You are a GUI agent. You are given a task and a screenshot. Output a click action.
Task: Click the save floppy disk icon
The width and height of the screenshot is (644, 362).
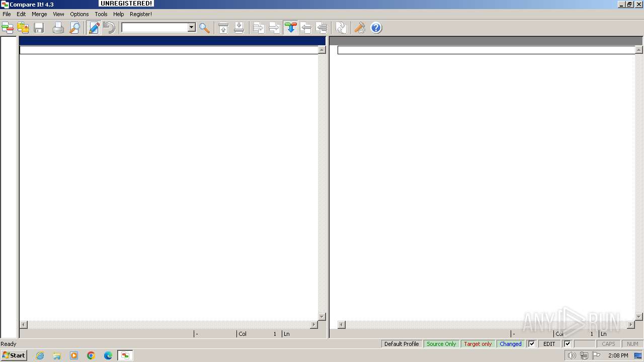tap(39, 28)
